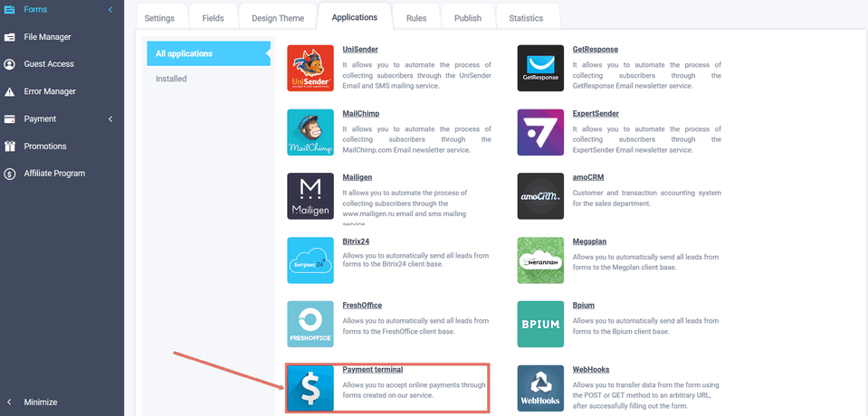Open the Mailigen application icon

(x=310, y=196)
